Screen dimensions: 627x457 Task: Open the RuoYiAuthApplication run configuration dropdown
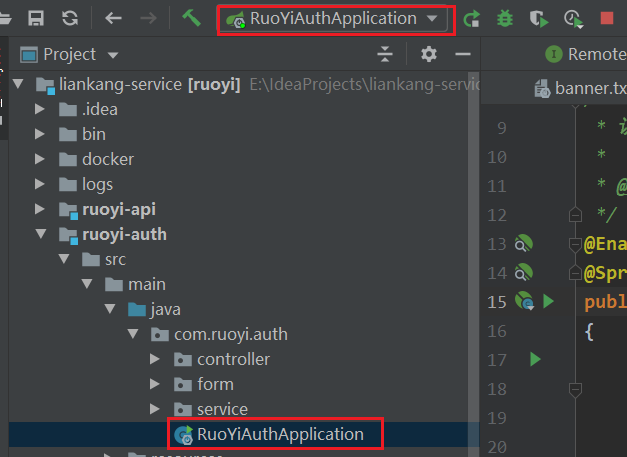(333, 19)
